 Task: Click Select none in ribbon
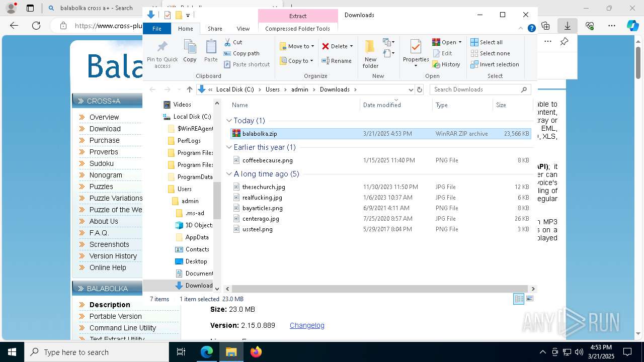(490, 53)
